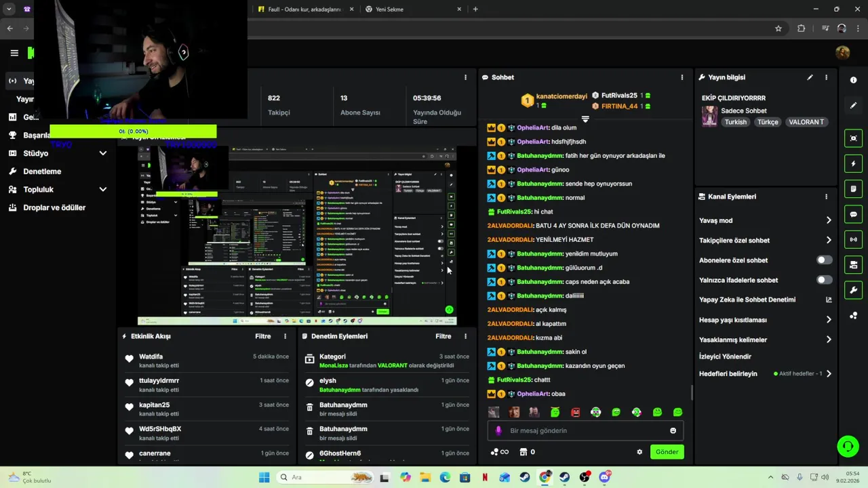
Task: Open Yavaş mod settings arrow
Action: [829, 220]
